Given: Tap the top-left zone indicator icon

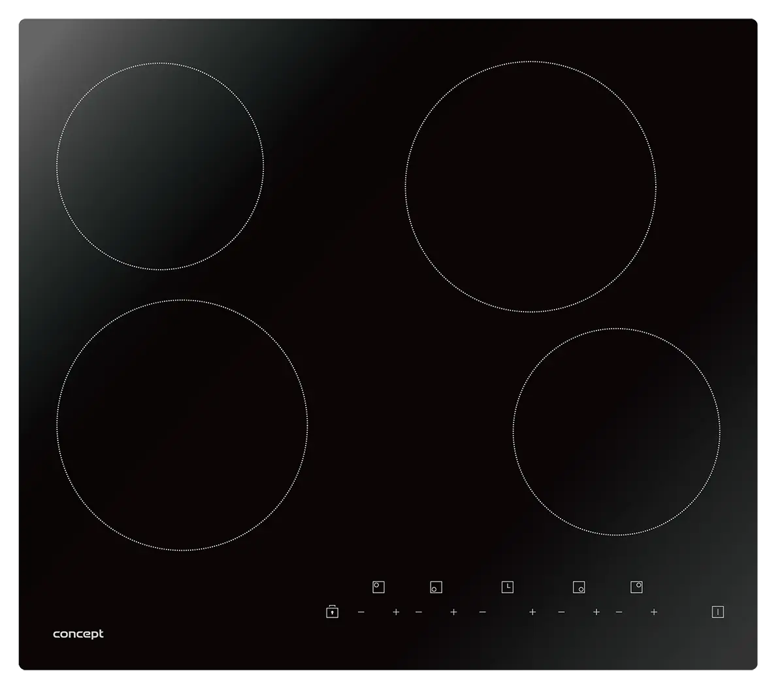Looking at the screenshot, I should point(378,587).
